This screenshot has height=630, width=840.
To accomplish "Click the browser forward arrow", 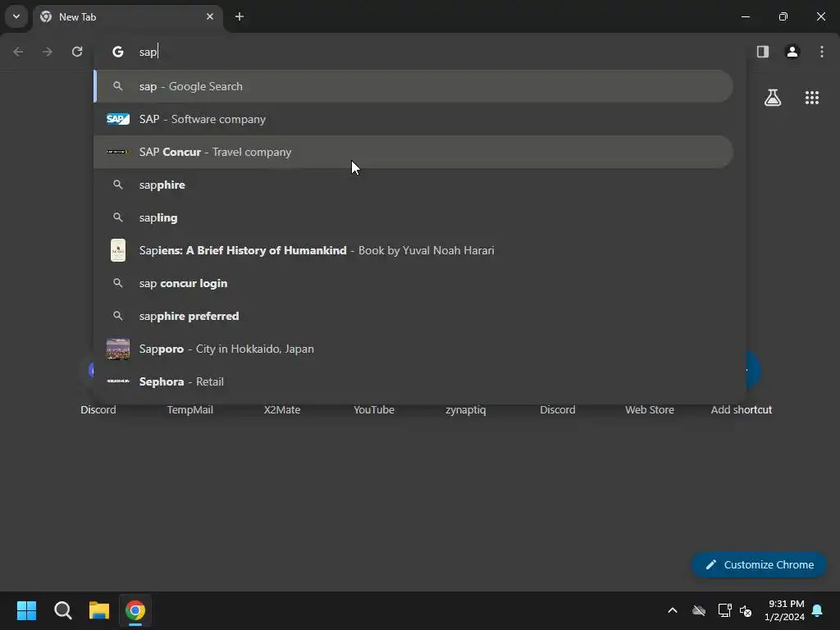I will 48,52.
